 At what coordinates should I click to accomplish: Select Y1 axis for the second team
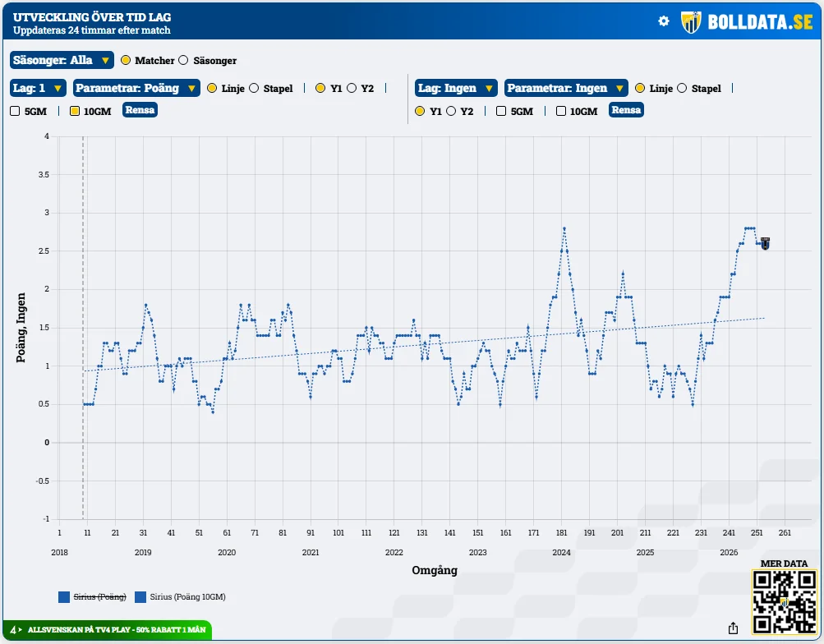[x=419, y=112]
